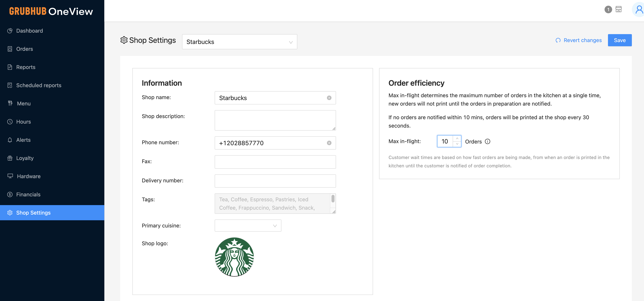The image size is (644, 301).
Task: Click the Delivery number field
Action: [275, 181]
